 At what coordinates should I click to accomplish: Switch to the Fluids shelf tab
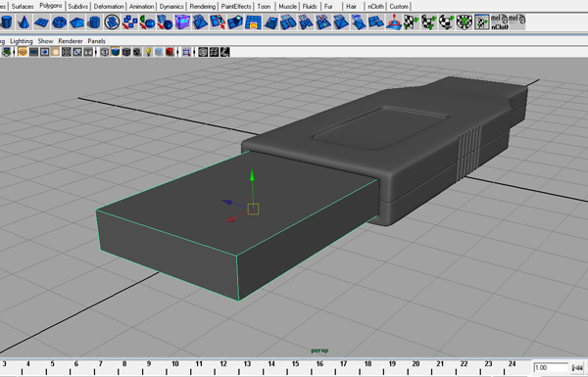(x=310, y=7)
